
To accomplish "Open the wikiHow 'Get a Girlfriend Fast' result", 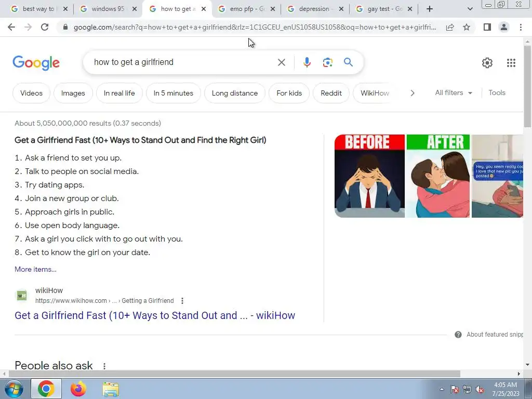I will pyautogui.click(x=155, y=315).
